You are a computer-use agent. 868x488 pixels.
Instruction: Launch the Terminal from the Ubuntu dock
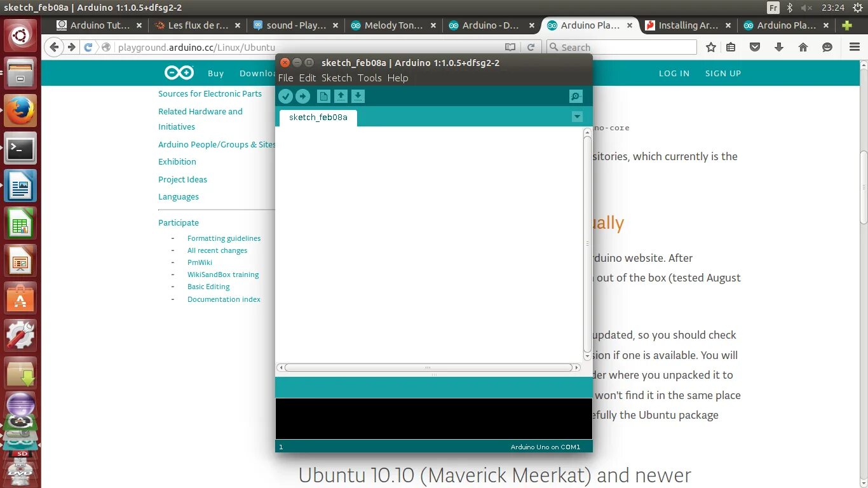pos(21,148)
